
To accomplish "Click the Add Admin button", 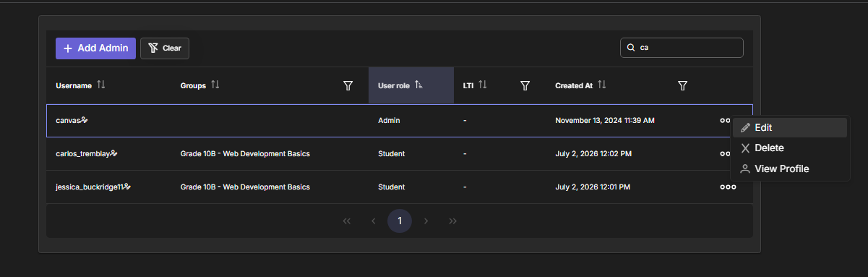I will coord(95,48).
